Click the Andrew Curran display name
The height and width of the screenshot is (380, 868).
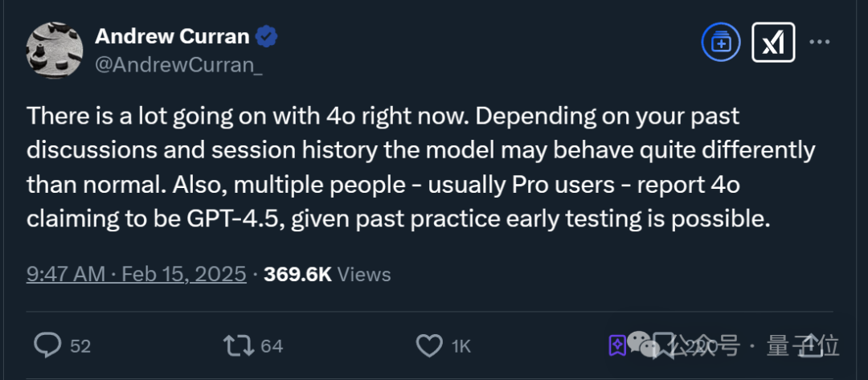(x=171, y=36)
